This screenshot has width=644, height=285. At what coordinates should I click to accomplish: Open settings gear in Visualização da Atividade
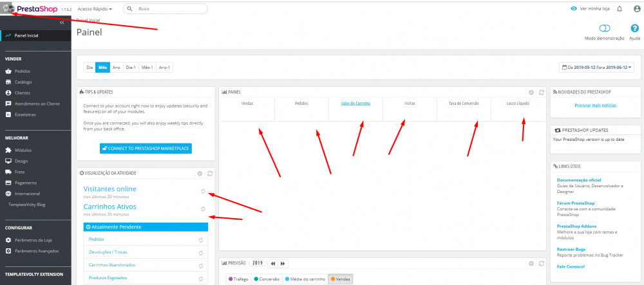point(200,174)
